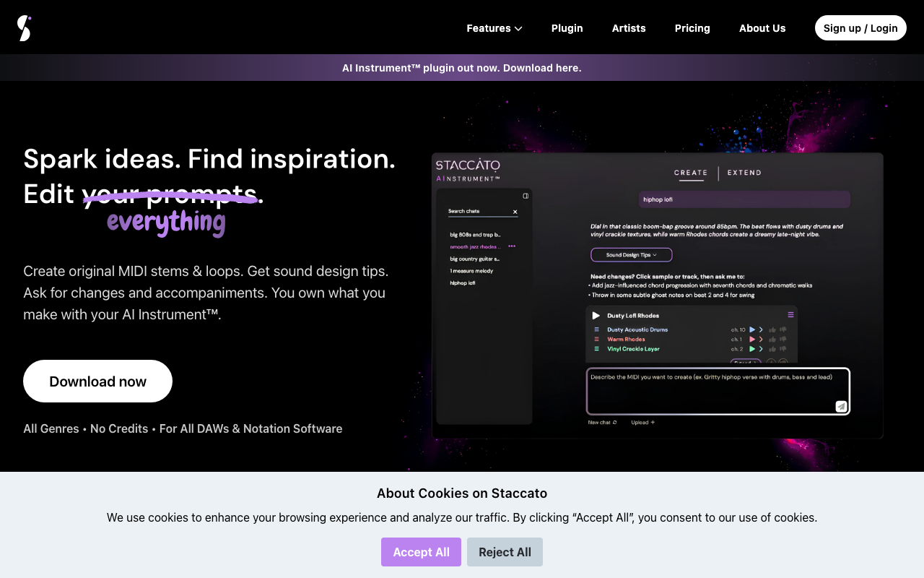Click the 'hiphop lofi' prompt bubble
Viewport: 924px width, 578px height.
[744, 199]
